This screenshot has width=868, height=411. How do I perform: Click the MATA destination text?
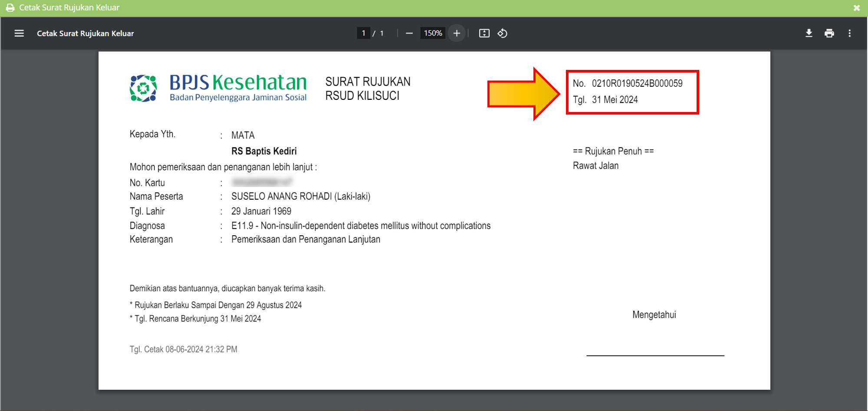243,135
